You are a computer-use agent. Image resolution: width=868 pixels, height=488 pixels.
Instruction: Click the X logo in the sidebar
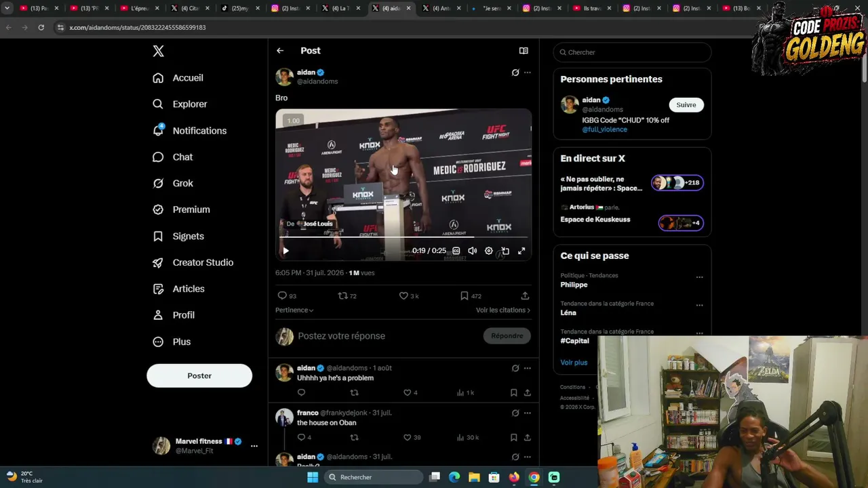pos(158,51)
